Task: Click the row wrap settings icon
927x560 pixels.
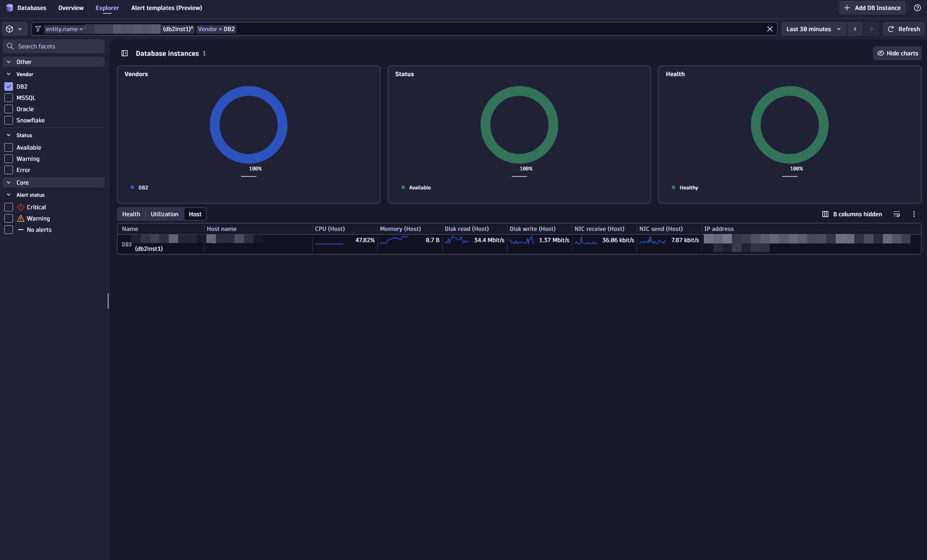Action: pyautogui.click(x=897, y=214)
